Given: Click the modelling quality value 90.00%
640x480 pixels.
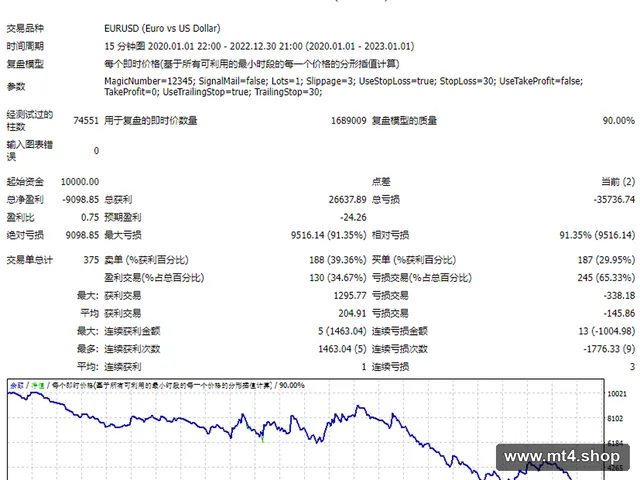Looking at the screenshot, I should (x=618, y=120).
